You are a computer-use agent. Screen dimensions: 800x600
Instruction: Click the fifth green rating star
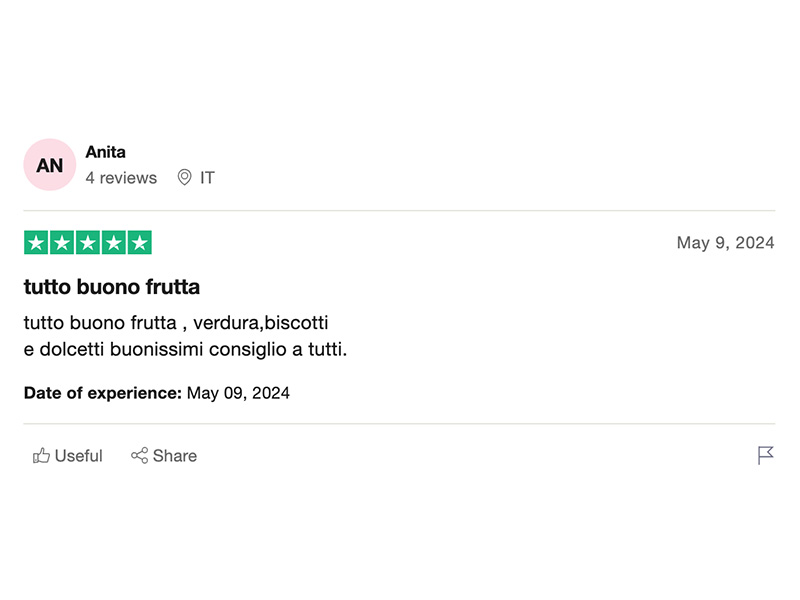(x=140, y=243)
